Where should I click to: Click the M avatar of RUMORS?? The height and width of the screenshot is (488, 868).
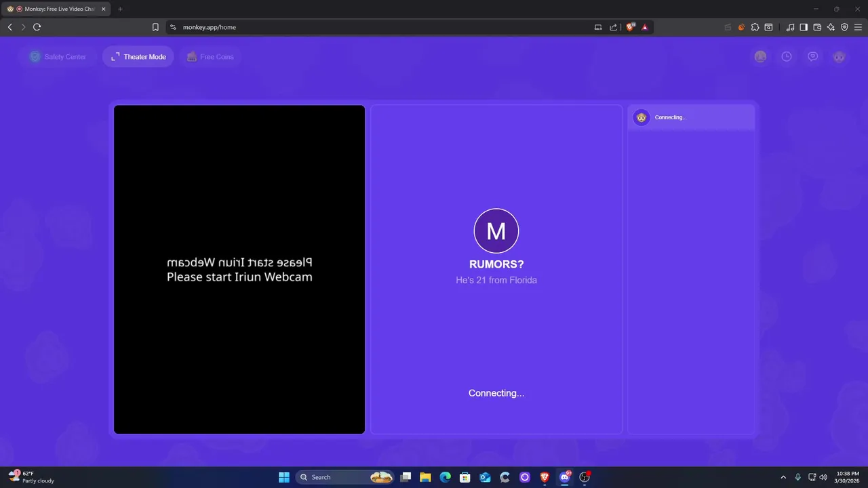point(496,231)
